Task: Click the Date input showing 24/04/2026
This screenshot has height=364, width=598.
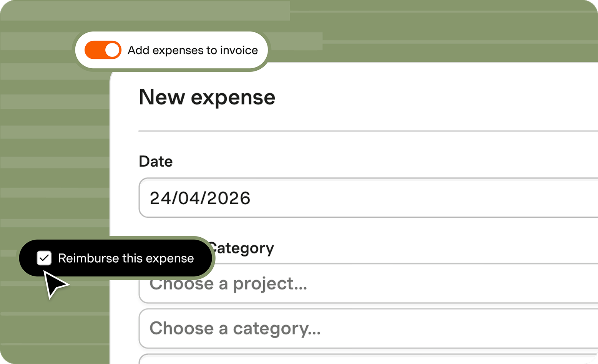Action: (269, 198)
